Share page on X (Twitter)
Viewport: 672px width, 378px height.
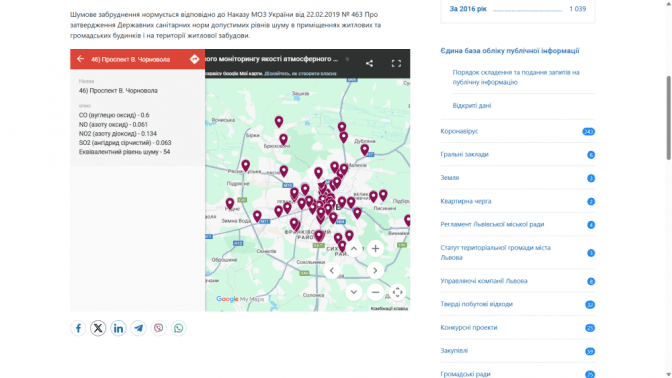98,328
